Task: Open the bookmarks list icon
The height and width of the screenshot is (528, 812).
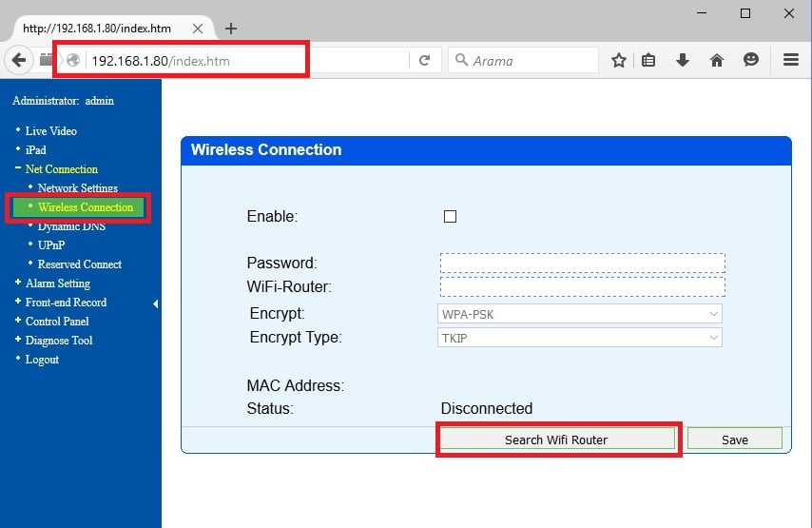Action: [x=649, y=60]
